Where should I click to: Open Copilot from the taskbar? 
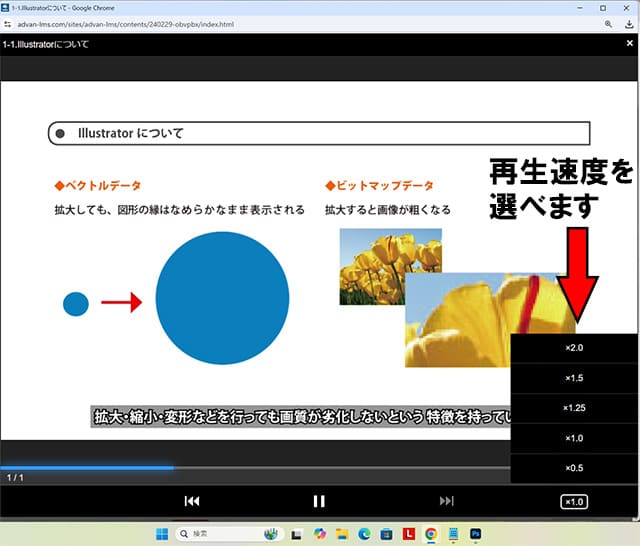click(x=320, y=534)
